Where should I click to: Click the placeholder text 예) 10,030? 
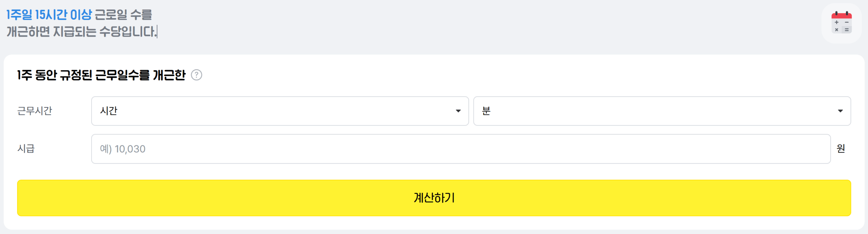click(x=123, y=149)
